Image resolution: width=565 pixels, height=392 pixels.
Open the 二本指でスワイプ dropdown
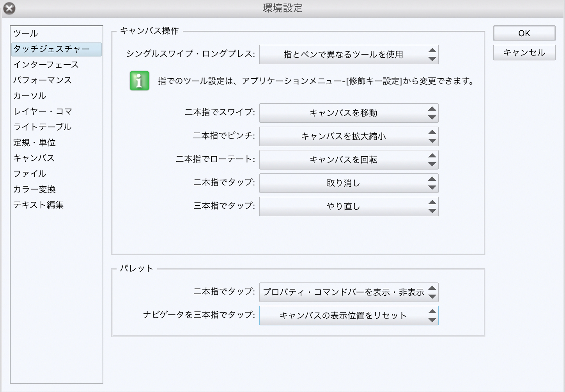349,113
